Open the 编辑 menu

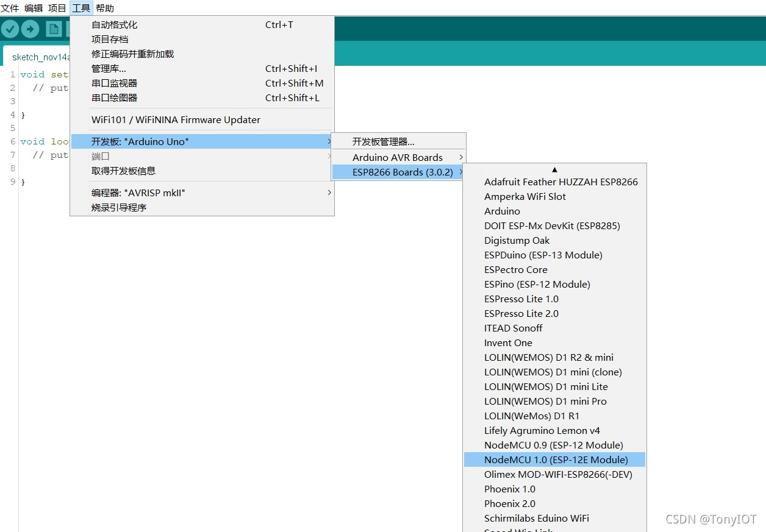pos(34,8)
